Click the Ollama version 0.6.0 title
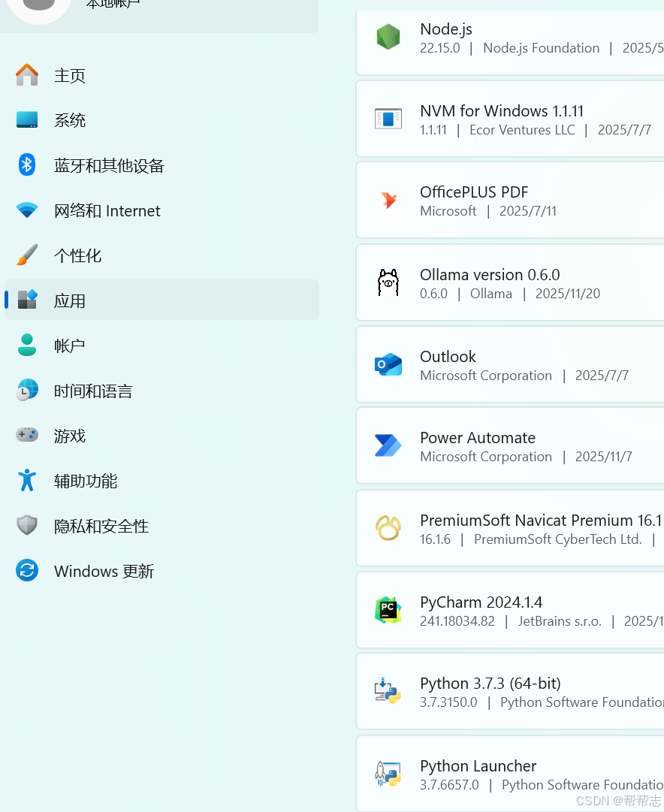Image resolution: width=664 pixels, height=812 pixels. pyautogui.click(x=490, y=274)
